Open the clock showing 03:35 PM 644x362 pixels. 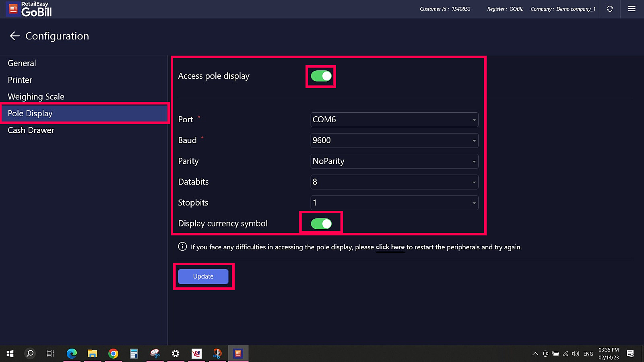pos(609,354)
